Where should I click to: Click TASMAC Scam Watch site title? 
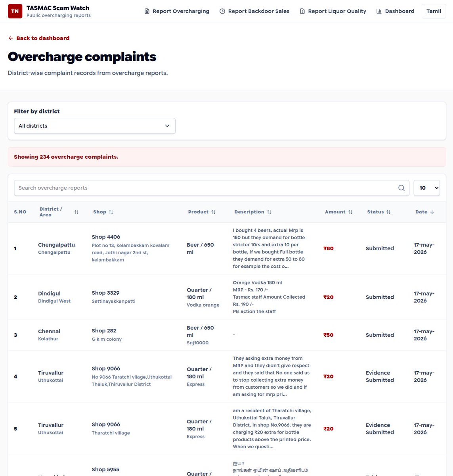(x=58, y=8)
